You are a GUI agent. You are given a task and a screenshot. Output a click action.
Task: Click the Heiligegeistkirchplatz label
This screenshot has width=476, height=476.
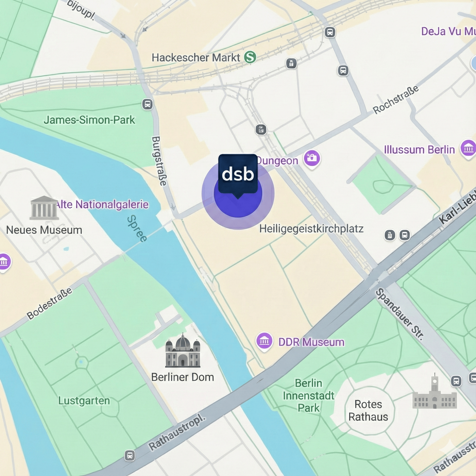[311, 229]
